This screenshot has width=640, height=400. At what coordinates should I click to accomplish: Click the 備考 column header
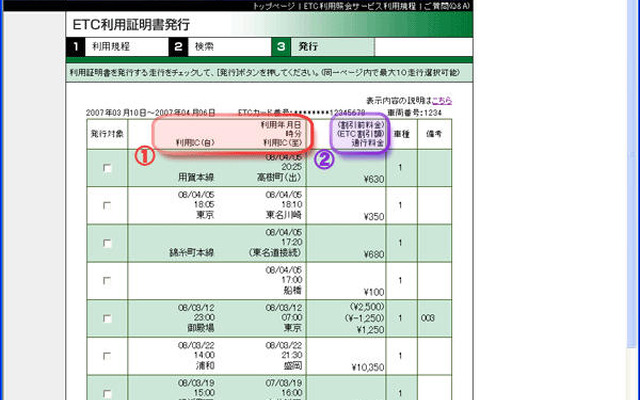click(x=434, y=134)
